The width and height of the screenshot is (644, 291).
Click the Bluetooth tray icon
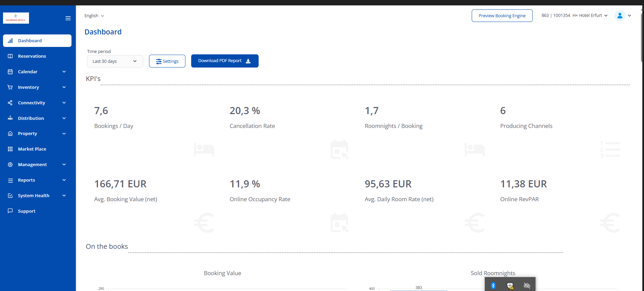[493, 286]
